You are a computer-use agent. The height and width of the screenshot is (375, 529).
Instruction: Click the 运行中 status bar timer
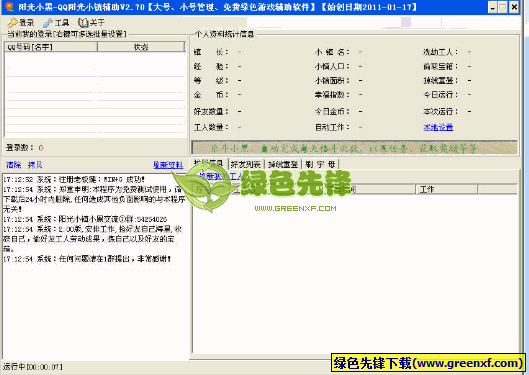coord(33,367)
